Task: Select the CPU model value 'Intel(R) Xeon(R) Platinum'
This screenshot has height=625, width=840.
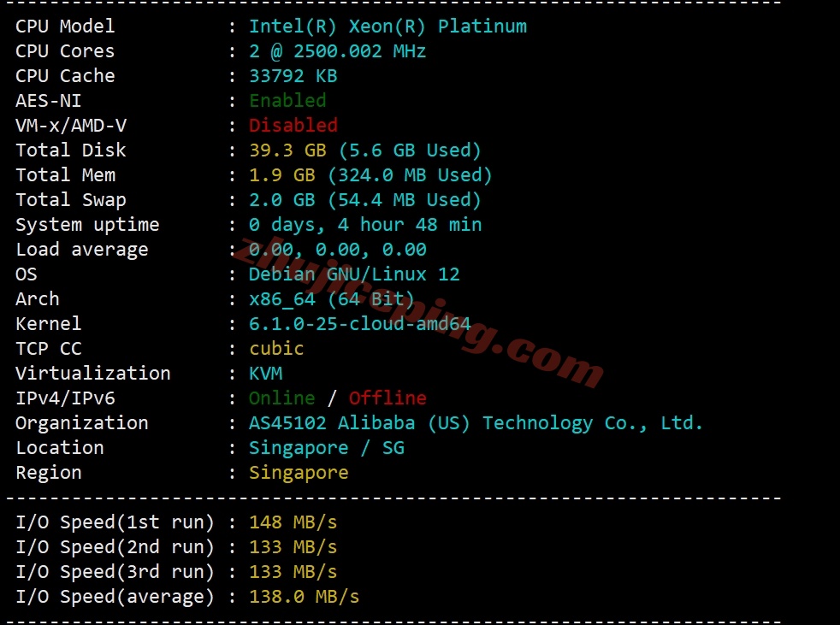Action: [x=387, y=27]
